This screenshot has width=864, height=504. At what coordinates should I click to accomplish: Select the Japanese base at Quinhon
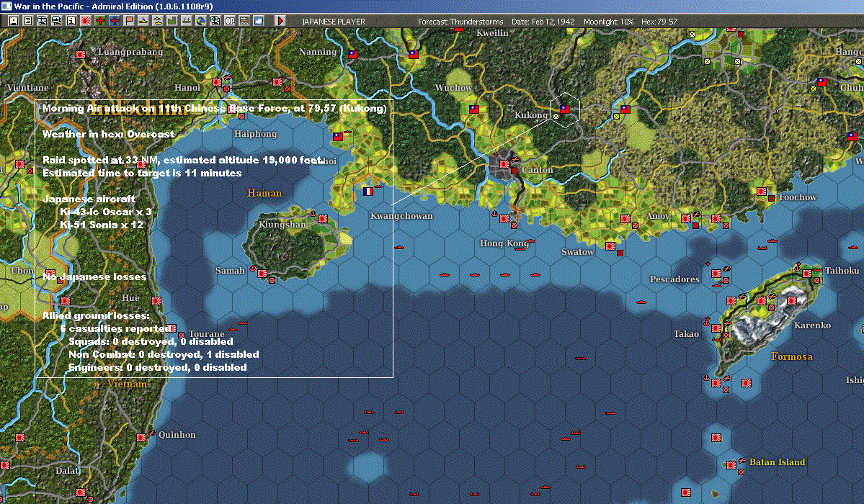pyautogui.click(x=141, y=438)
